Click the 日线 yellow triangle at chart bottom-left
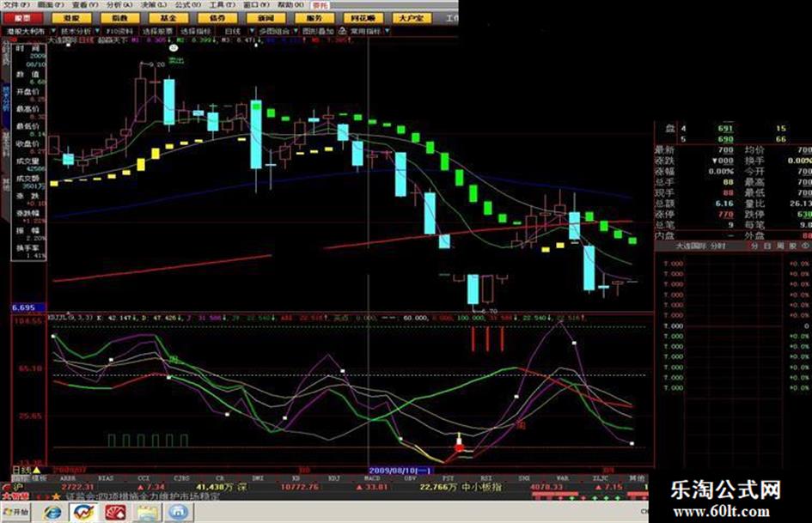The image size is (812, 523). [37, 470]
